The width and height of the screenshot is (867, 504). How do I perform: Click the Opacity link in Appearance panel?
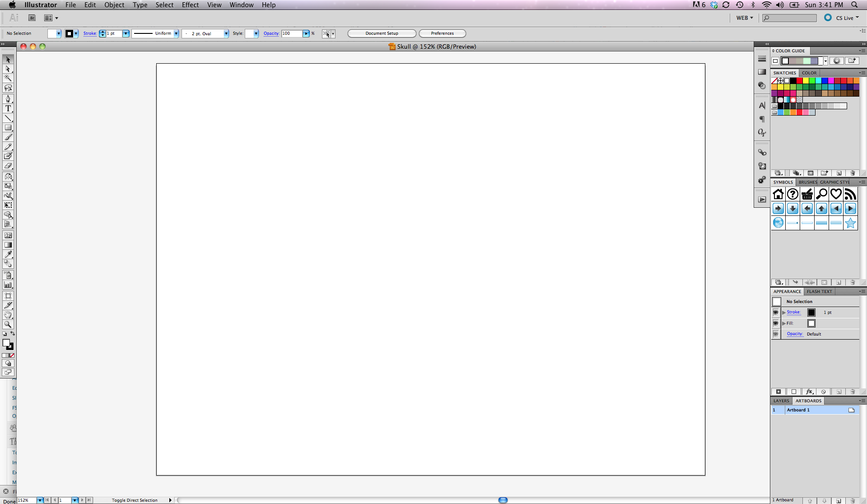point(795,334)
